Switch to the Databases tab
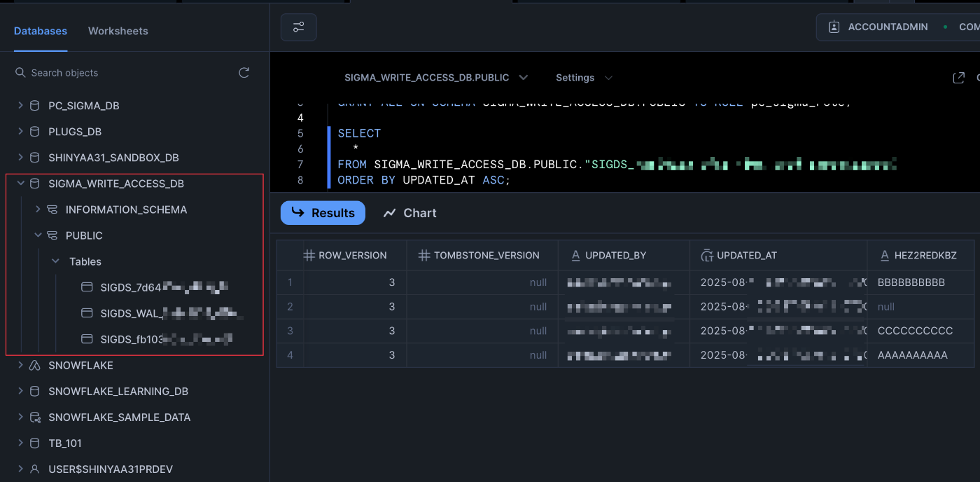The height and width of the screenshot is (482, 980). coord(41,31)
